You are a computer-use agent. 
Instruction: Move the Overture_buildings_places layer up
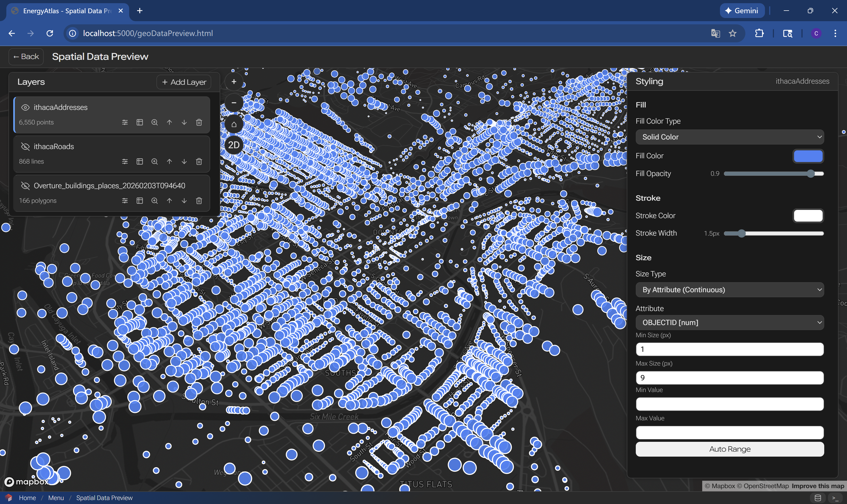tap(169, 200)
